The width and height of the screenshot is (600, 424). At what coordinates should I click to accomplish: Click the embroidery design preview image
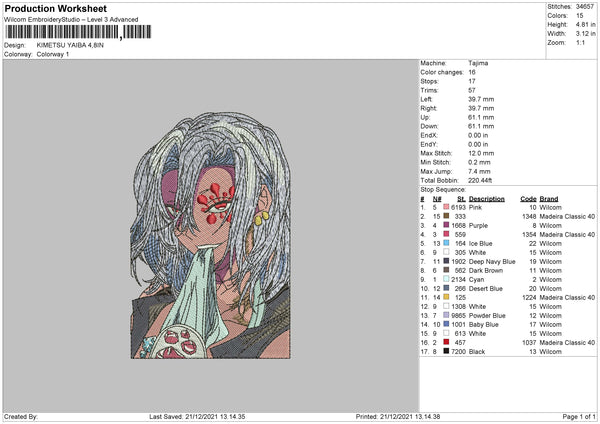tap(210, 235)
